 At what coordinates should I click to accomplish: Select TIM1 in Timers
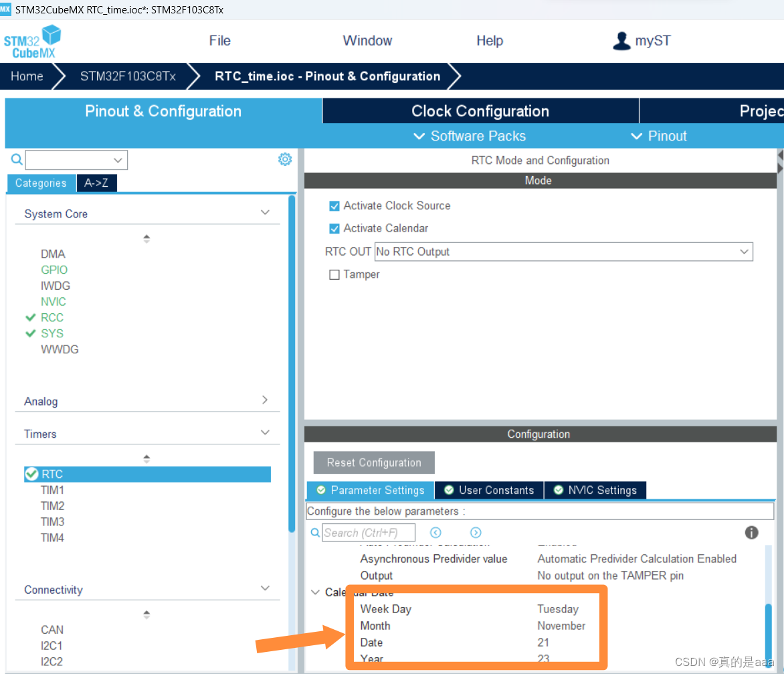click(x=52, y=490)
